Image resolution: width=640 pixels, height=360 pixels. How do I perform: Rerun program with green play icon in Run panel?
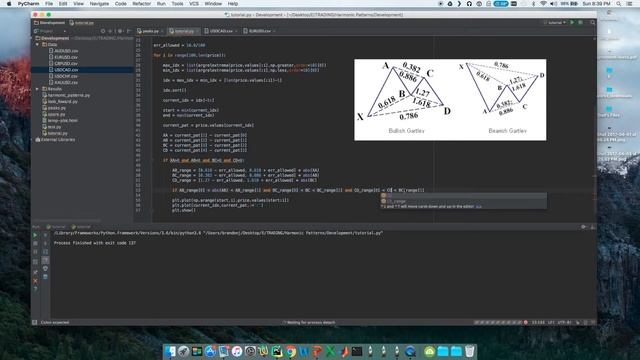(35, 235)
